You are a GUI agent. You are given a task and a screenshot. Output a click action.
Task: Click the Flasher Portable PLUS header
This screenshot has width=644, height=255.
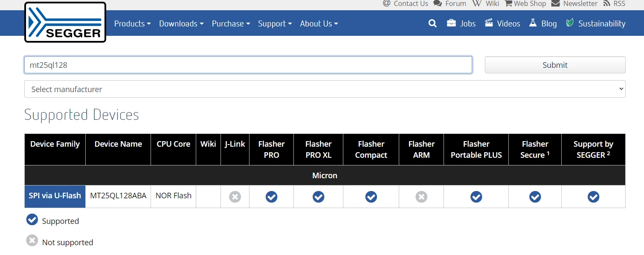(476, 149)
